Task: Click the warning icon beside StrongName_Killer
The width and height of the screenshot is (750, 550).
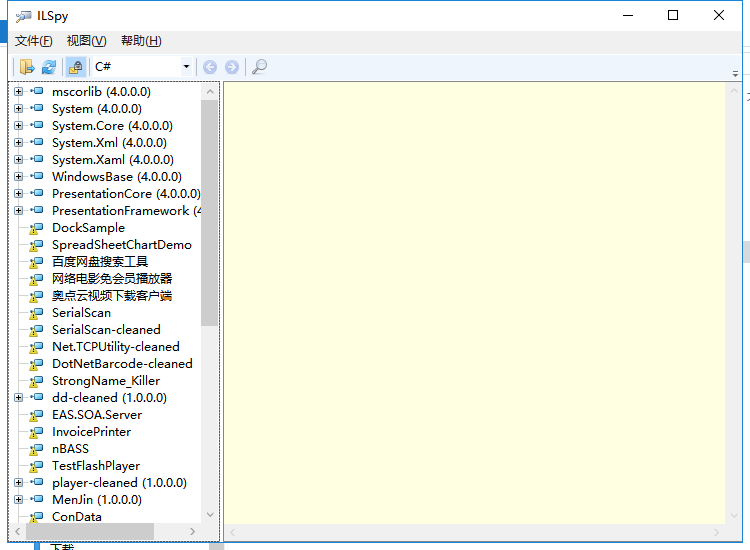Action: coord(36,382)
